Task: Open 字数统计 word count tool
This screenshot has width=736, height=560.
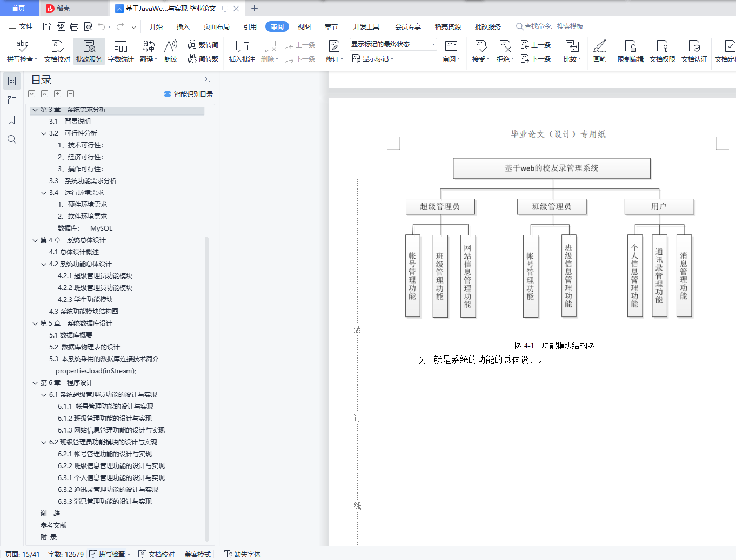Action: (121, 51)
